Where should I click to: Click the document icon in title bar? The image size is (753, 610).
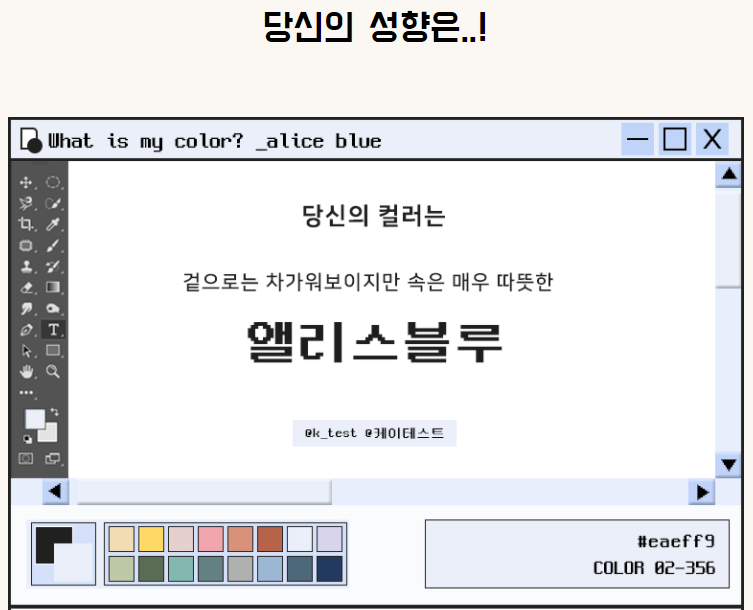(x=31, y=140)
